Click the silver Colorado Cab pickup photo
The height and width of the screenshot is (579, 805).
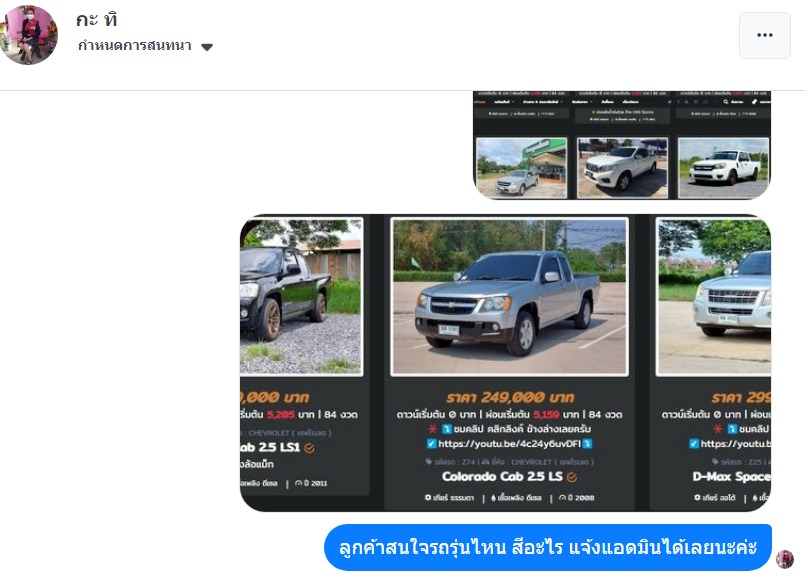click(509, 297)
